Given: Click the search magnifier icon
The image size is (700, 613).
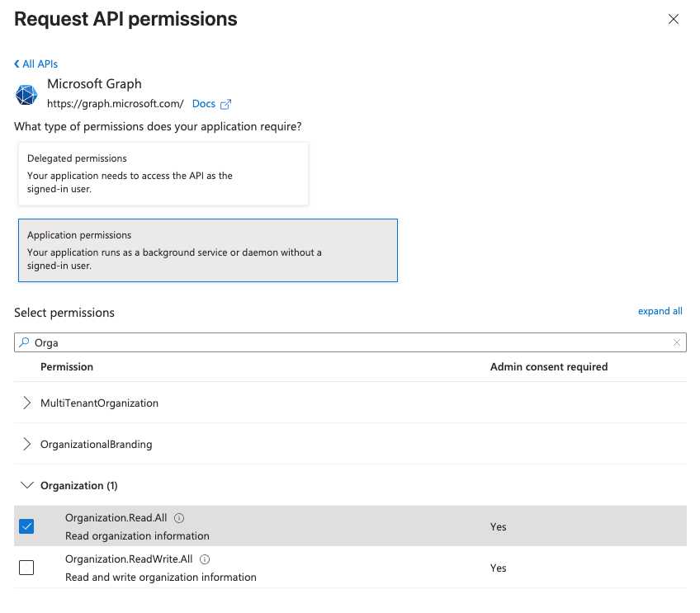Looking at the screenshot, I should tap(24, 342).
